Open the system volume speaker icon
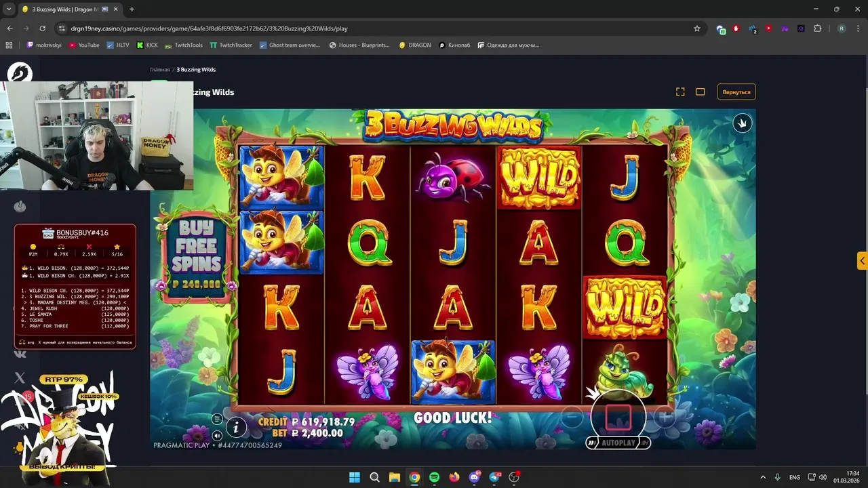The width and height of the screenshot is (868, 488). (823, 477)
